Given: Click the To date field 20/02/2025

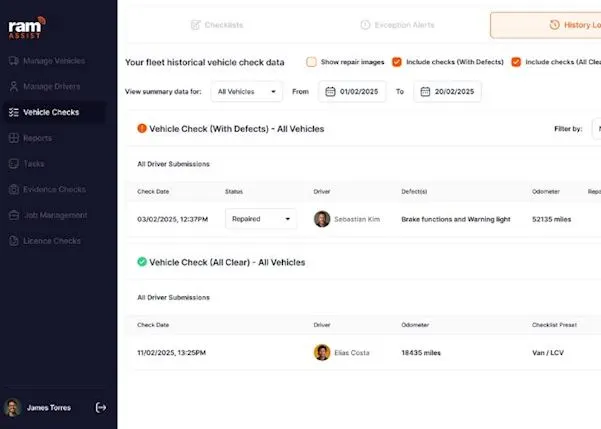Looking at the screenshot, I should (x=447, y=92).
